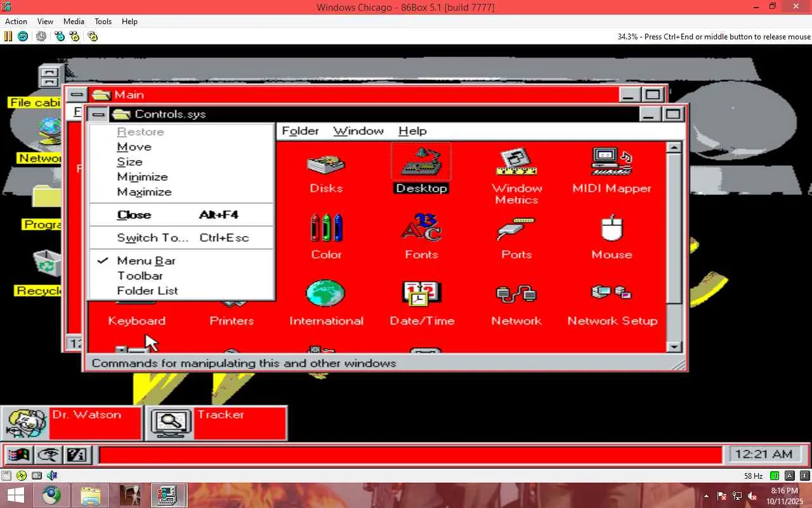Viewport: 812px width, 508px height.
Task: Open the Folder menu in Controls.sys
Action: pos(300,131)
